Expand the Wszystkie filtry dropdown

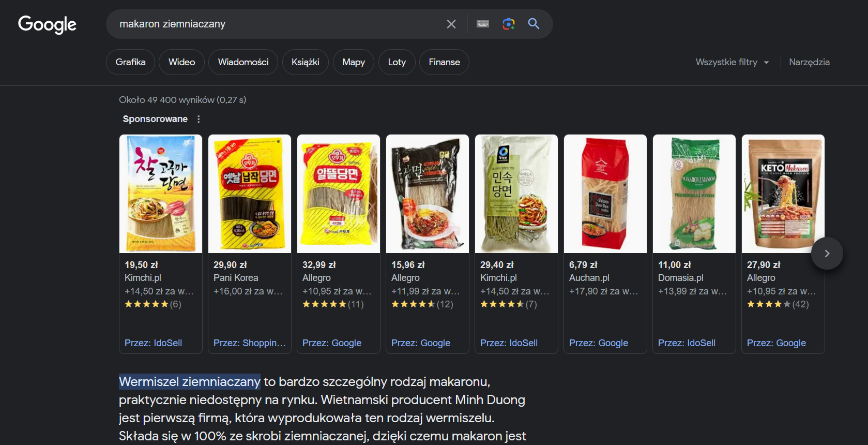732,62
